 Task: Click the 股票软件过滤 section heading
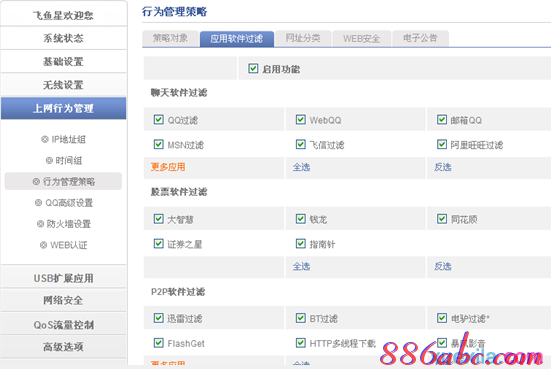click(x=179, y=192)
